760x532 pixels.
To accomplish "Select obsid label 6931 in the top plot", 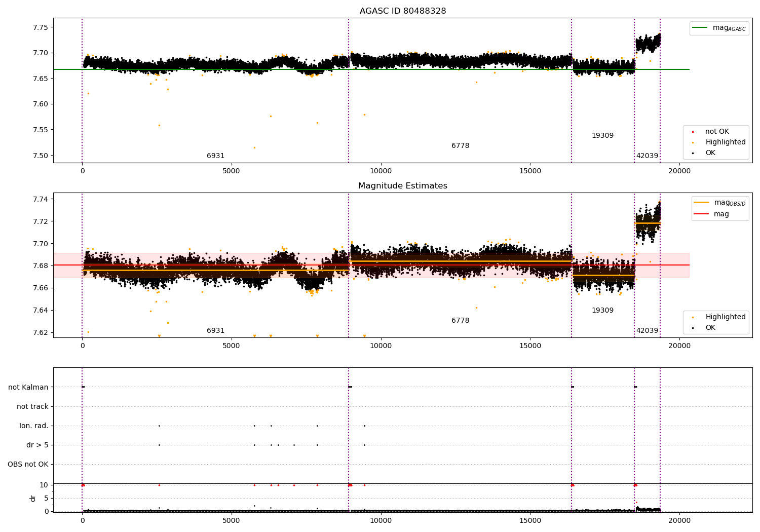I will point(215,156).
